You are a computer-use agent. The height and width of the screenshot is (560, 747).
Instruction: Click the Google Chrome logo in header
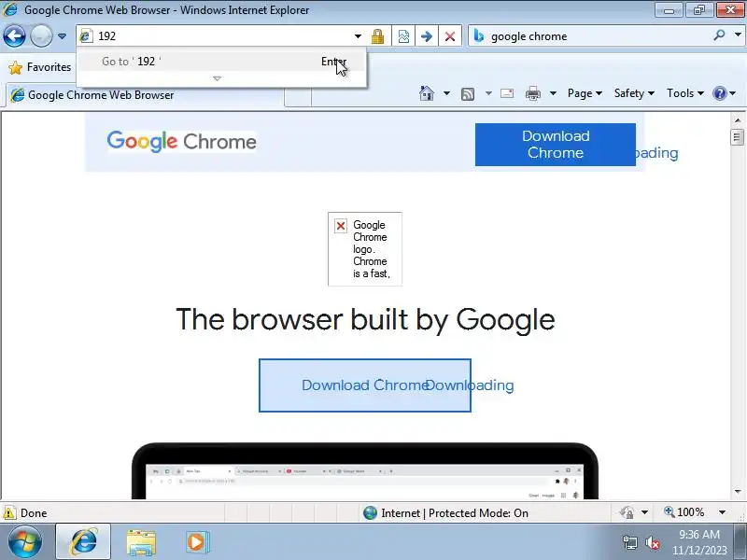pyautogui.click(x=182, y=142)
